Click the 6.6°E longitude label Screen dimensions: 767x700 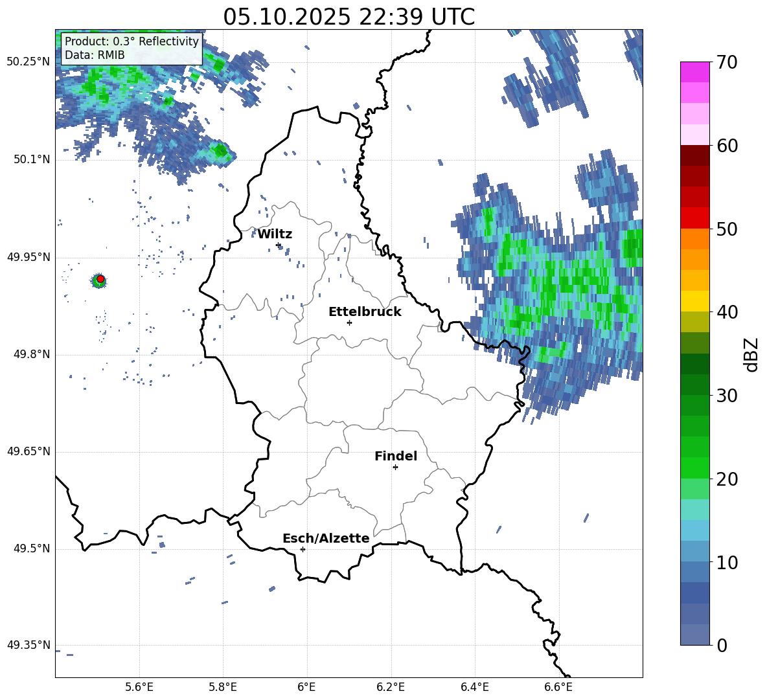point(558,688)
